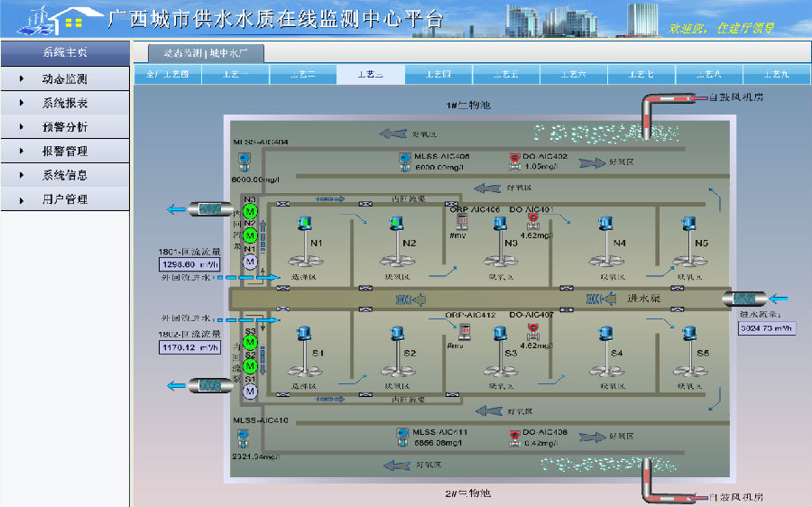Open the 系统主页 home button
Screen dimensions: 812x507
point(64,52)
